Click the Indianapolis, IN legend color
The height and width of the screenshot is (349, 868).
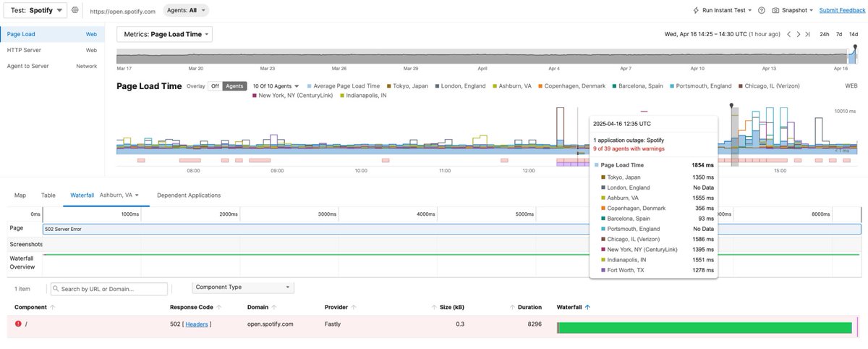(342, 95)
